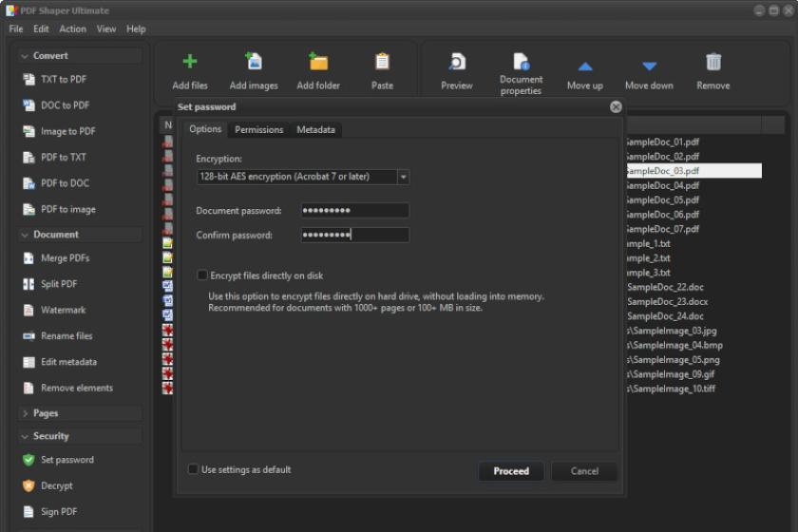The width and height of the screenshot is (798, 532).
Task: Select SampleImage_03.jpg in file list
Action: [672, 331]
